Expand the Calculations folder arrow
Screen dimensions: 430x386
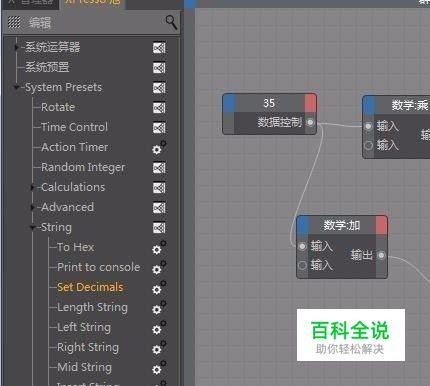[x=32, y=187]
